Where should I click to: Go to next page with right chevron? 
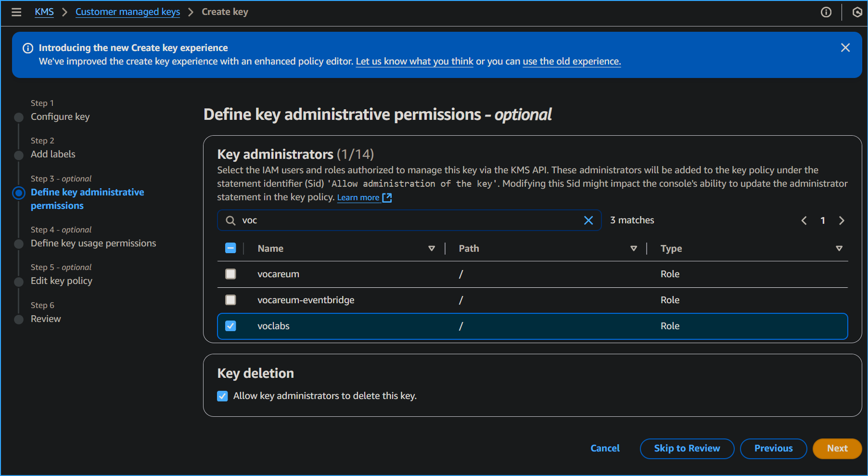point(842,220)
